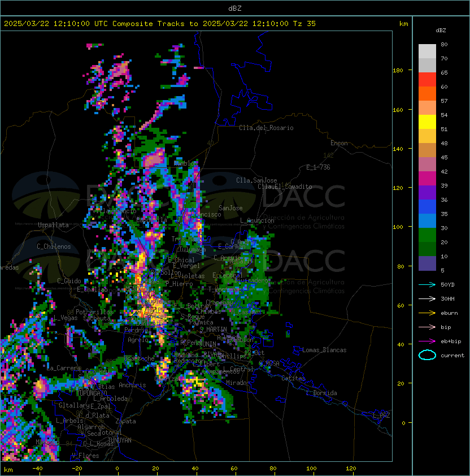Click the 'Anchoris' map label

pos(132,385)
